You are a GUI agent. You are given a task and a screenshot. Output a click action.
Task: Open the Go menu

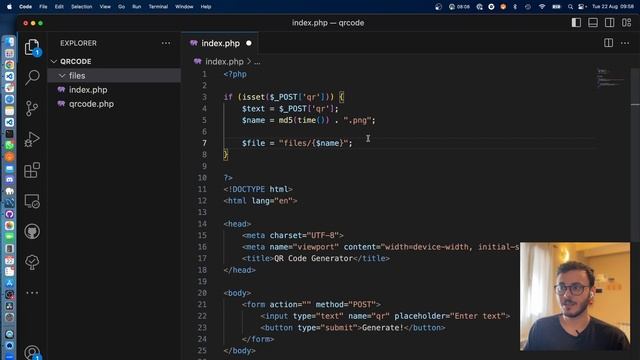tap(121, 7)
